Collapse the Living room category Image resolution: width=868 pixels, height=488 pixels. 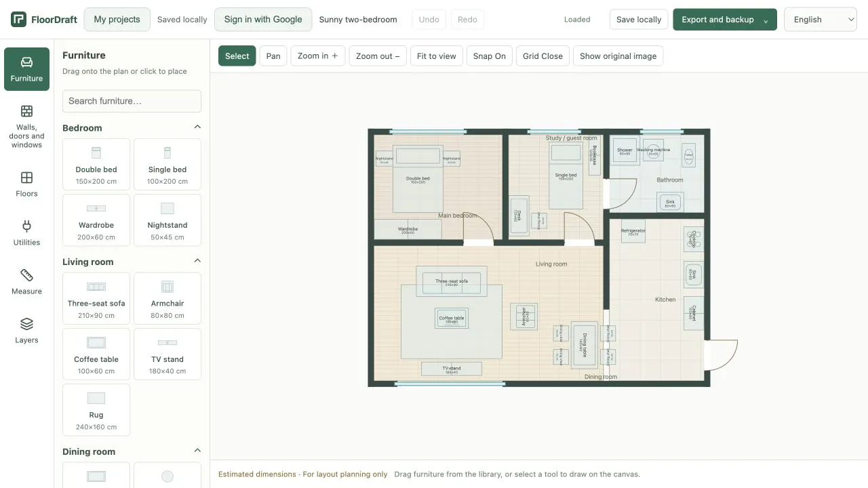pyautogui.click(x=197, y=261)
